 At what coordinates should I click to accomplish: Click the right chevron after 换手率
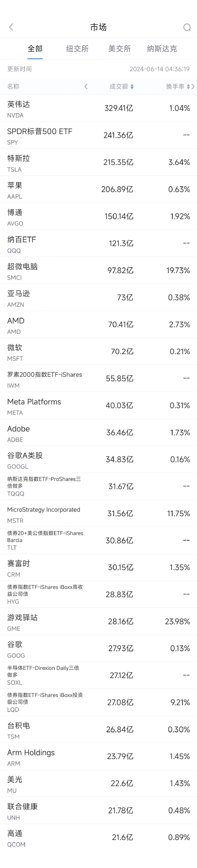[193, 87]
